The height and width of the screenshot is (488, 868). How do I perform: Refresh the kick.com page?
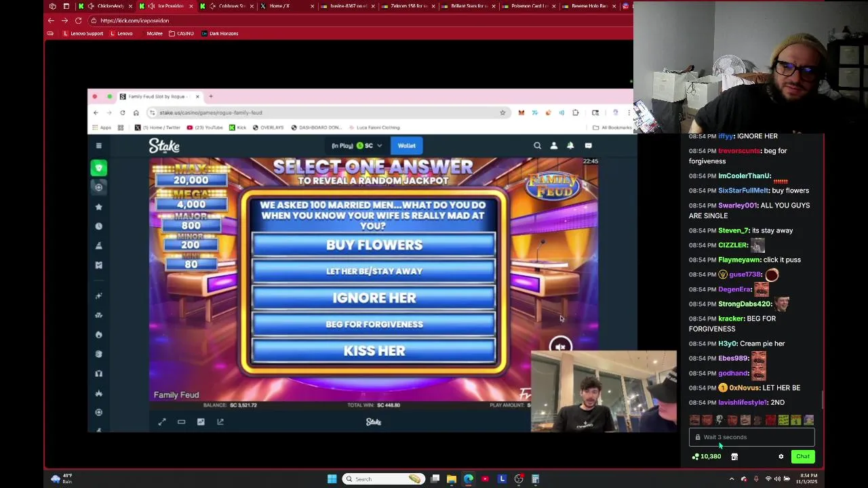pos(78,20)
